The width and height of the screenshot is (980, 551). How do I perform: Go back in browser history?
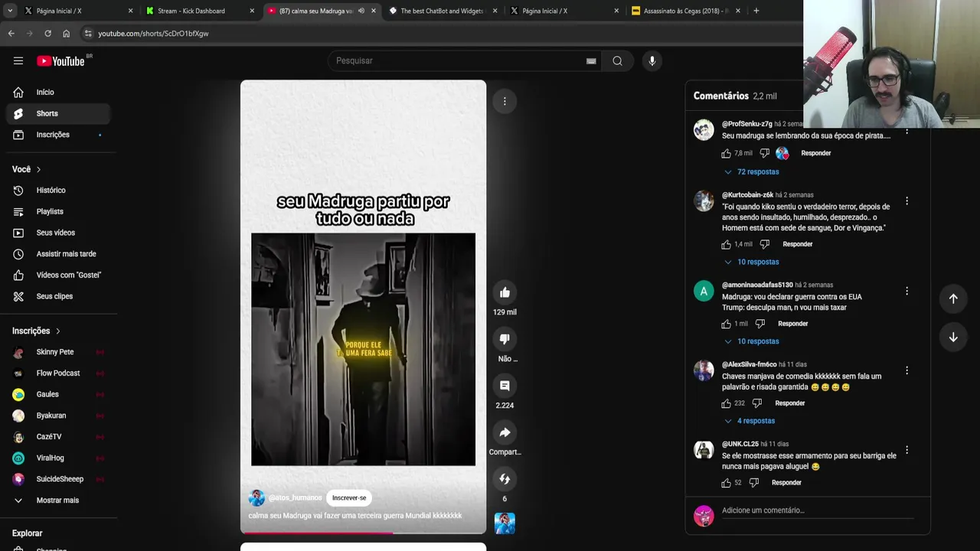click(11, 34)
